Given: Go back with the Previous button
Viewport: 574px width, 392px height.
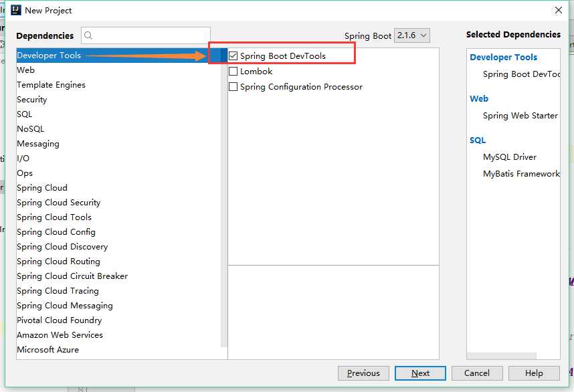Looking at the screenshot, I should [363, 373].
